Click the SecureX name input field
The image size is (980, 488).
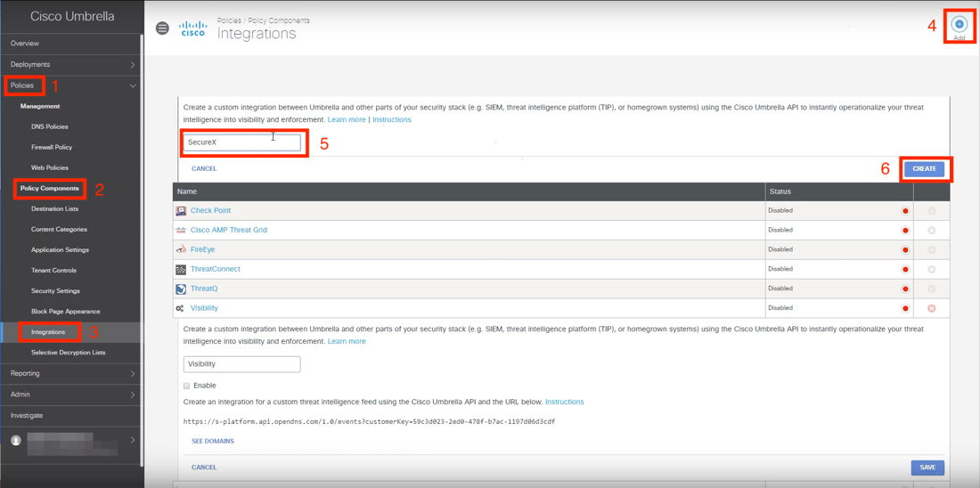[241, 142]
